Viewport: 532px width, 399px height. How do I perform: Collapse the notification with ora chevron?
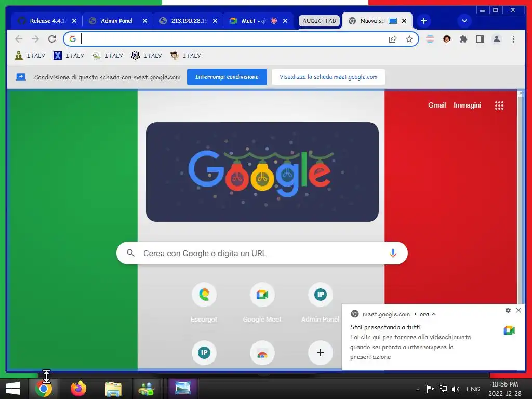coord(434,314)
